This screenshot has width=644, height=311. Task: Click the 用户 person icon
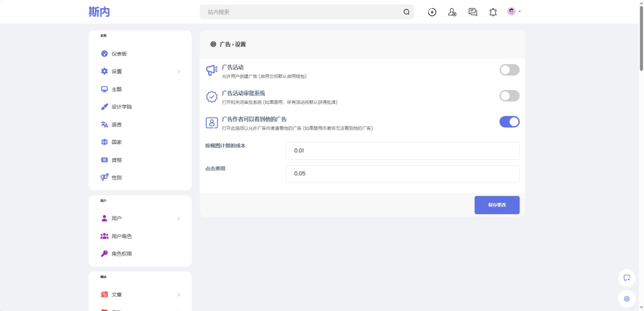[104, 218]
